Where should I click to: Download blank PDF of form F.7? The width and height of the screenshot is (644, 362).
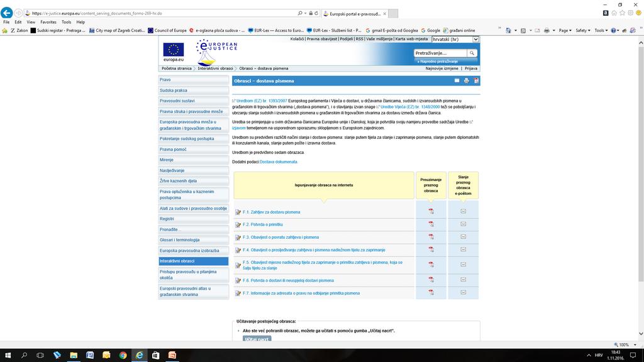click(431, 293)
